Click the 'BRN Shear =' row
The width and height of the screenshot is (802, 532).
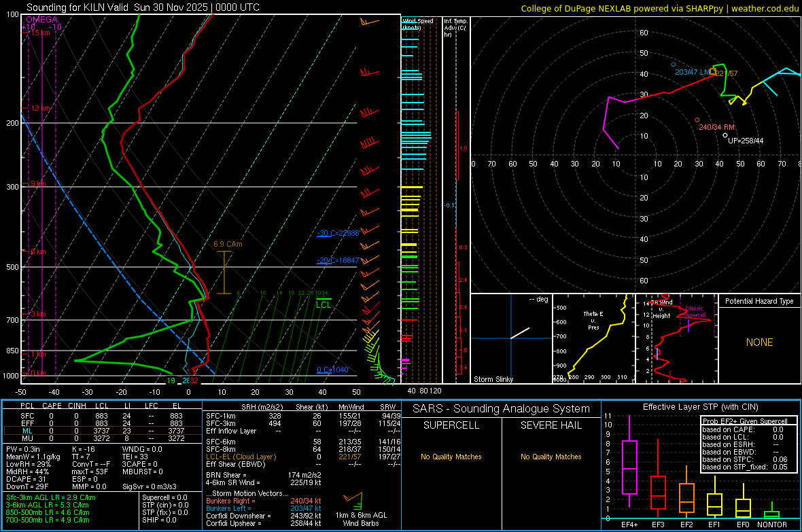(264, 475)
